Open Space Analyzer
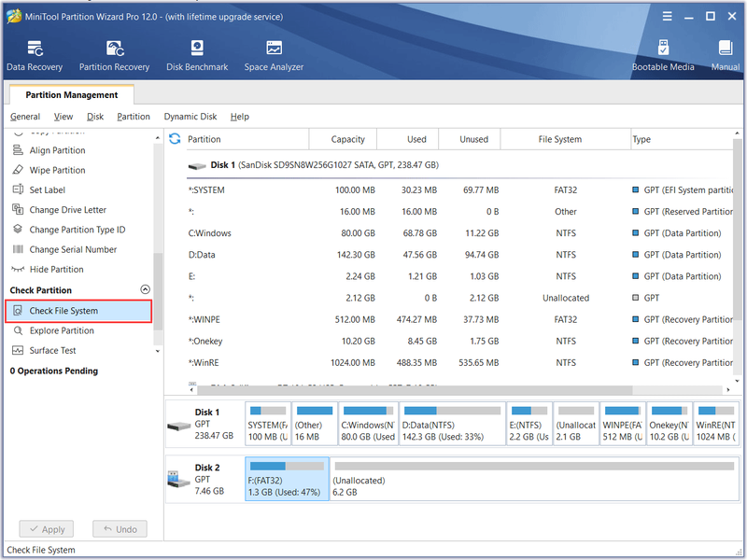The image size is (747, 560). pos(274,56)
